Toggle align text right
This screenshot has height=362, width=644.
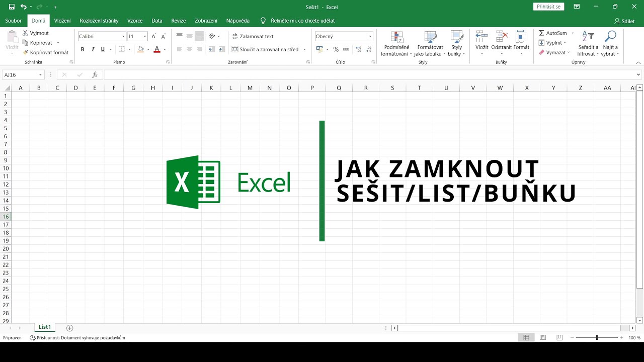coord(200,49)
